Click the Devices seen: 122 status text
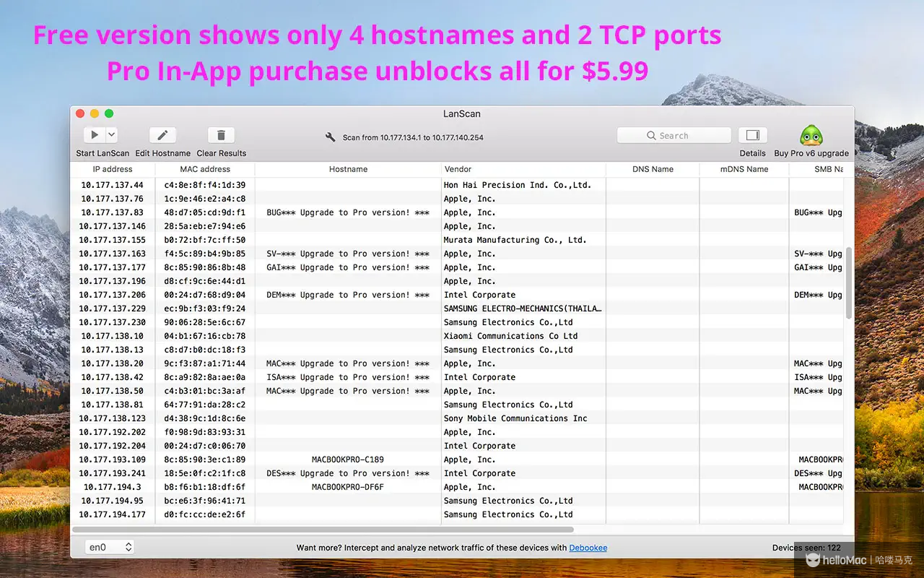Image resolution: width=924 pixels, height=578 pixels. pyautogui.click(x=806, y=548)
